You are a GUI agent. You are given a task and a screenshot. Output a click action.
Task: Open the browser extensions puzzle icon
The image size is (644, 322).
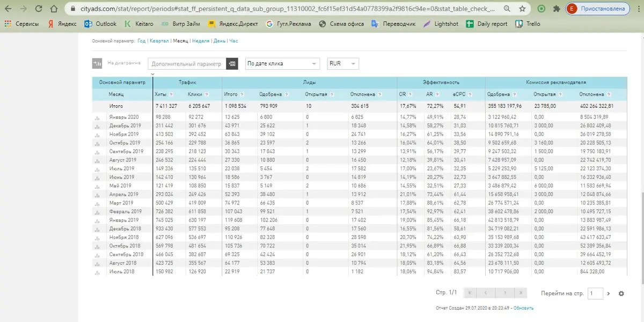tap(555, 9)
